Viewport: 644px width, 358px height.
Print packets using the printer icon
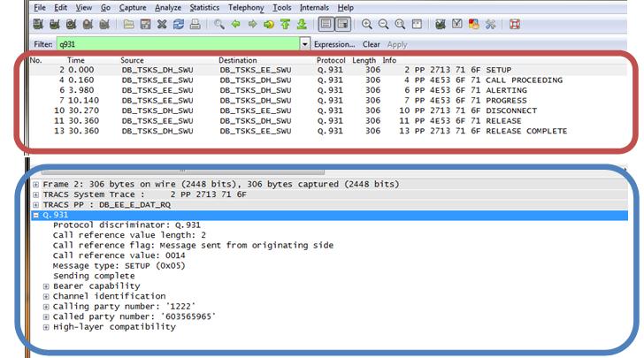(x=195, y=24)
